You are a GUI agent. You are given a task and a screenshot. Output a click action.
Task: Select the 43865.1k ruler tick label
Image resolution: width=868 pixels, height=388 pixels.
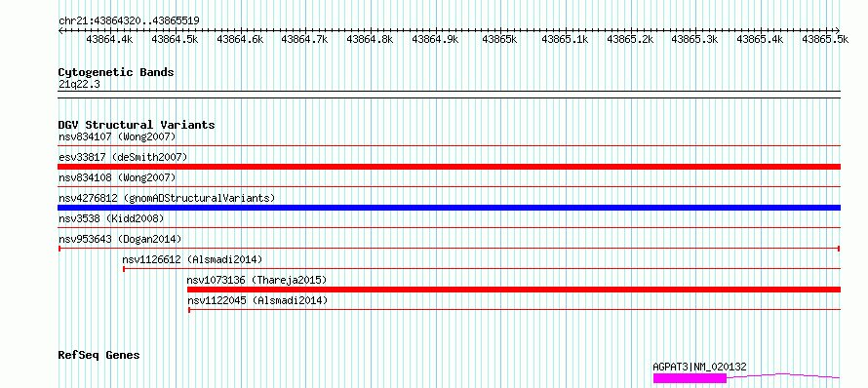[x=565, y=39]
